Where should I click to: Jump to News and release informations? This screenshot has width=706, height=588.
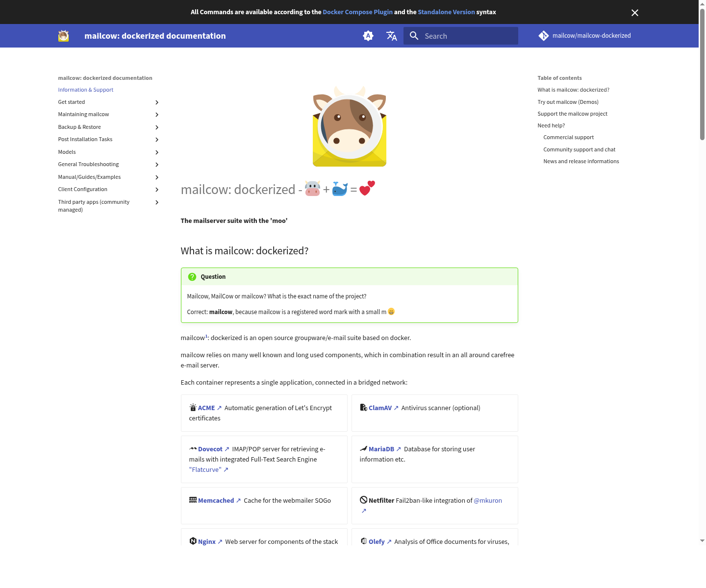pyautogui.click(x=581, y=161)
